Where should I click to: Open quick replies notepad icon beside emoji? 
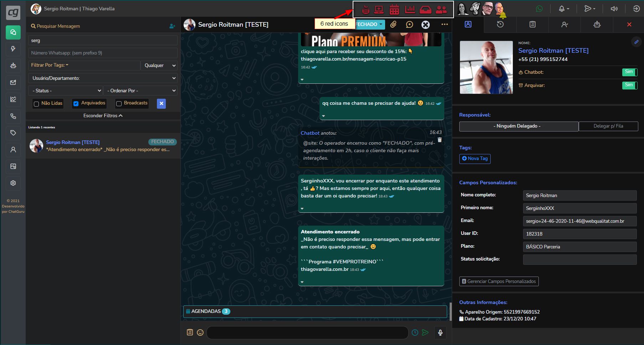(190, 332)
